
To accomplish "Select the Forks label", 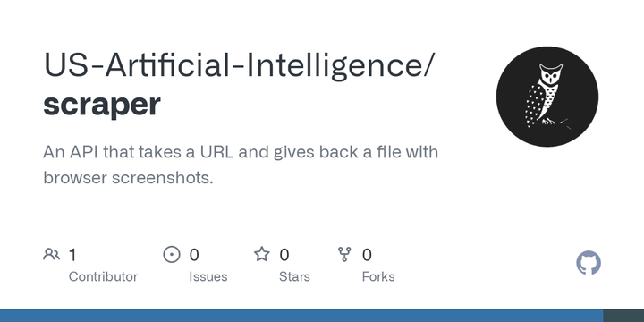I will coord(378,276).
